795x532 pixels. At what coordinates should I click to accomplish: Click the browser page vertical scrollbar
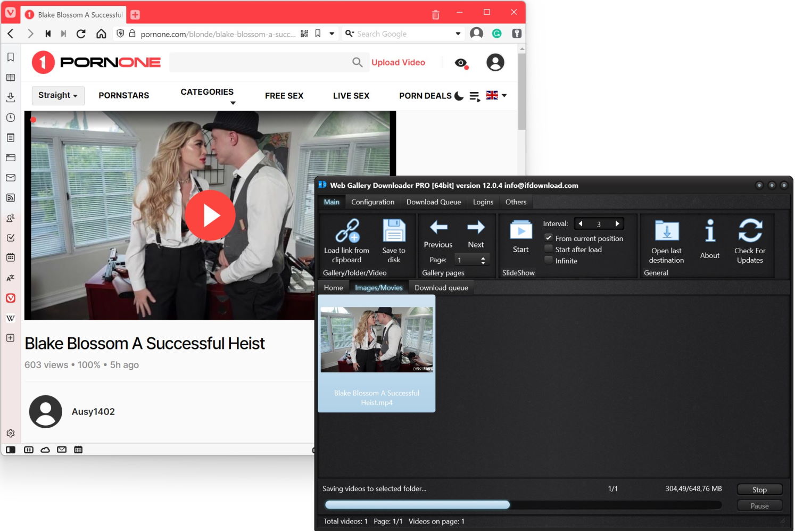[521, 90]
